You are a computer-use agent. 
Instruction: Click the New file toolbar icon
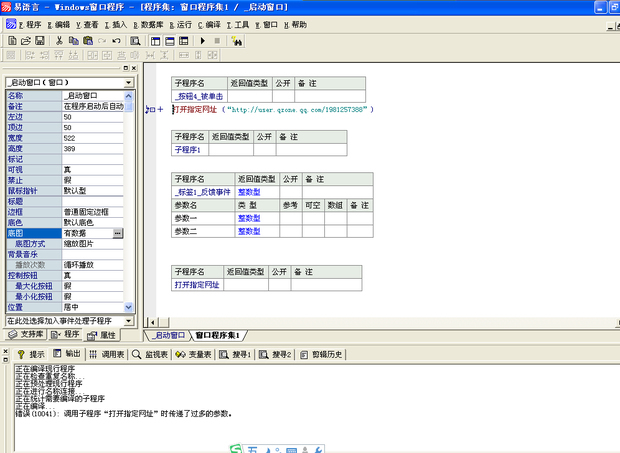tap(10, 41)
